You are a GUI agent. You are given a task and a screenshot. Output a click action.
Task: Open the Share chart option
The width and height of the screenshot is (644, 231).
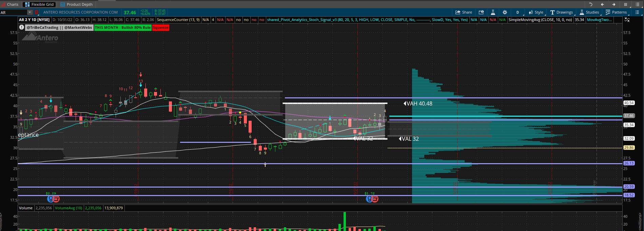[x=464, y=12]
